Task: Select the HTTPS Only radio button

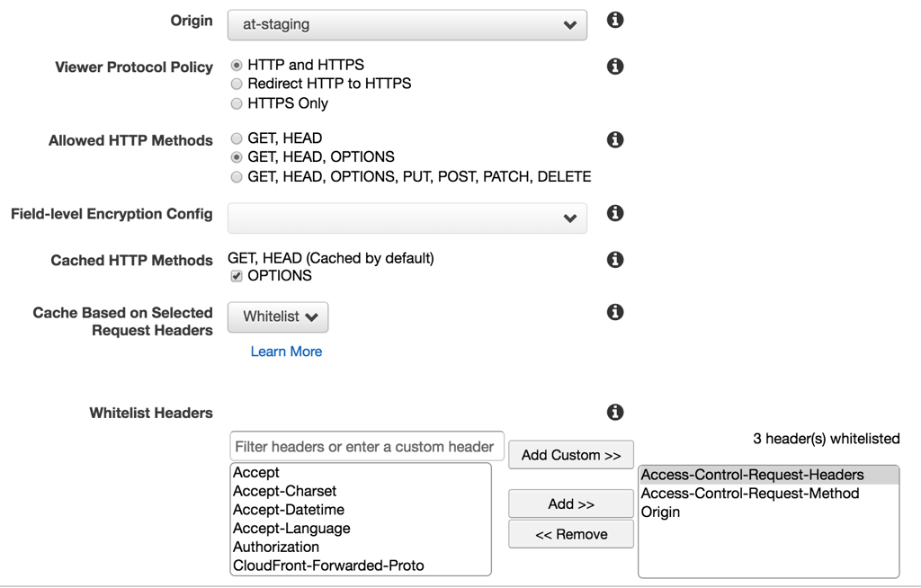Action: (236, 102)
